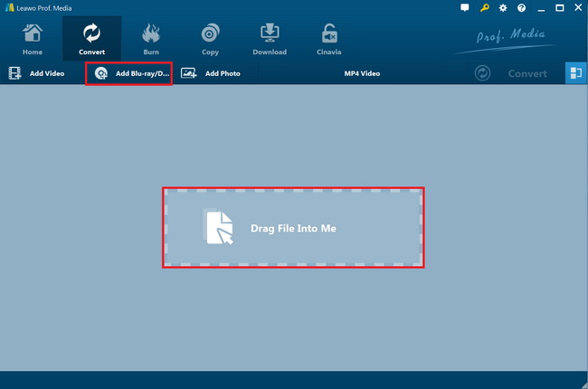Click the Add Video button
The height and width of the screenshot is (389, 588).
point(37,73)
